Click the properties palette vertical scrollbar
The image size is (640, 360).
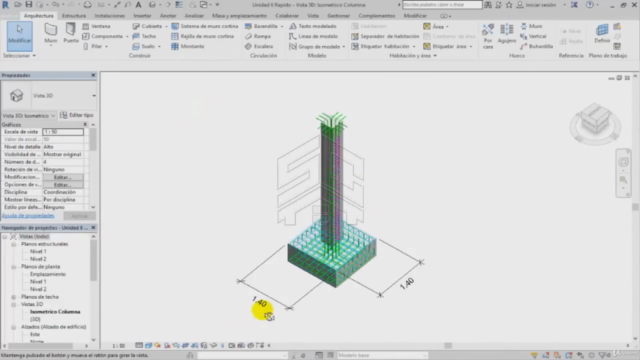click(93, 140)
